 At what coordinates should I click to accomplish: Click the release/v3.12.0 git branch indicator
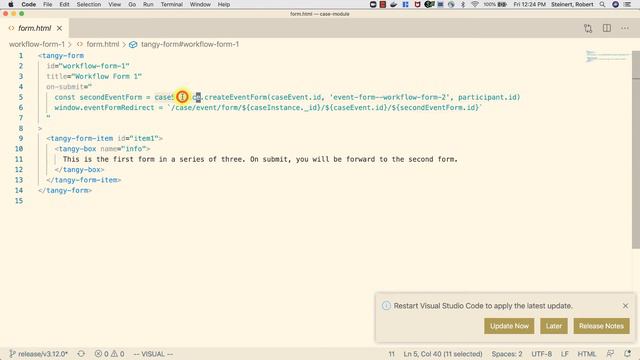point(39,354)
